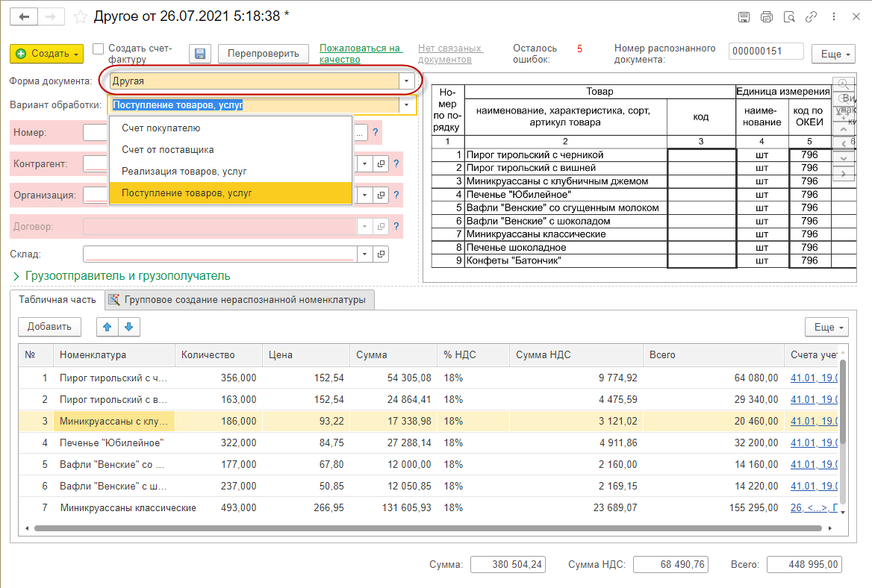
Task: Open the Склад dropdown list arrow
Action: 364,254
